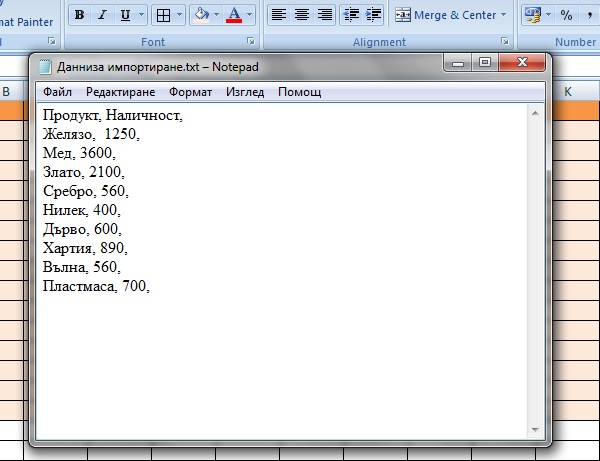Decrease indent in Alignment group
Viewport: 600px width, 461px height.
(x=351, y=15)
